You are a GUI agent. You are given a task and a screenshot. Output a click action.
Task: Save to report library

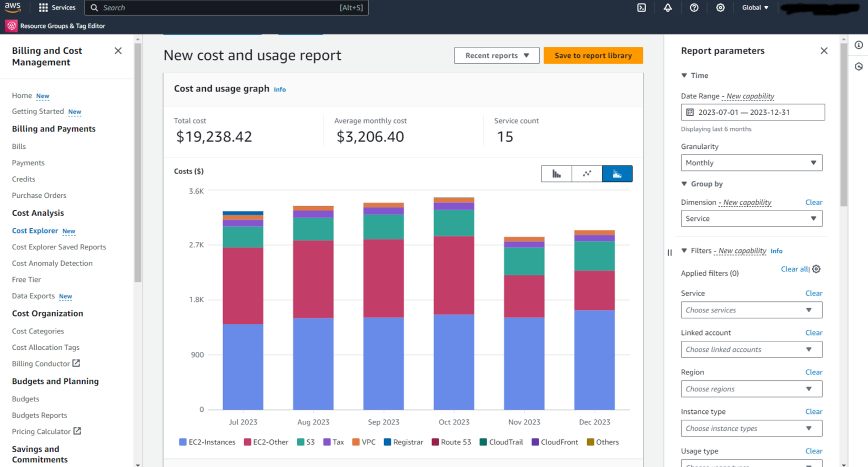click(x=593, y=55)
